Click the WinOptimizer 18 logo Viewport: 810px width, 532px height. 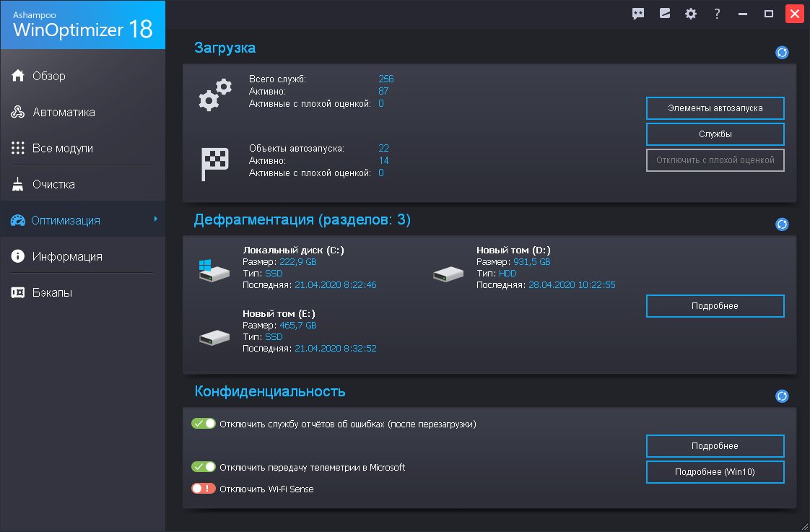(82, 25)
